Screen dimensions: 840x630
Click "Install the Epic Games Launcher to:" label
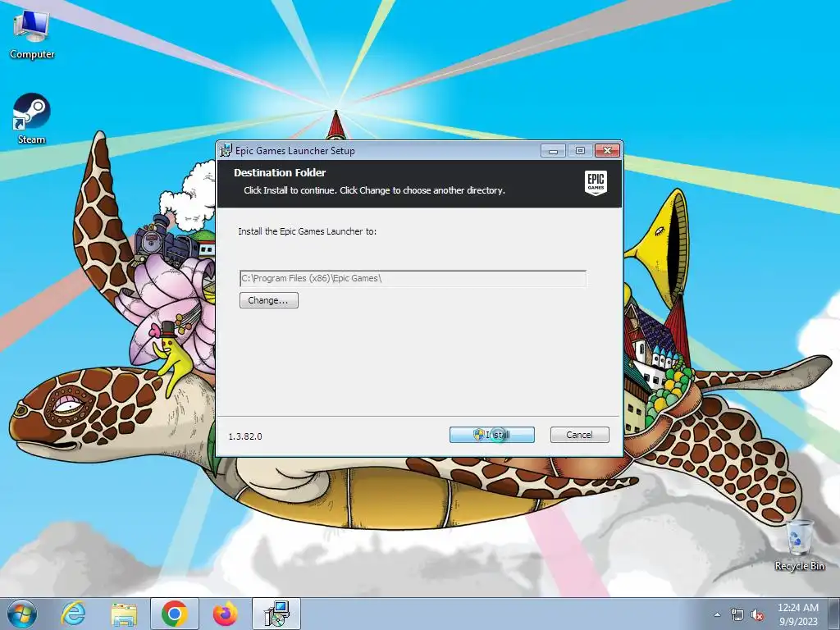[x=307, y=231]
